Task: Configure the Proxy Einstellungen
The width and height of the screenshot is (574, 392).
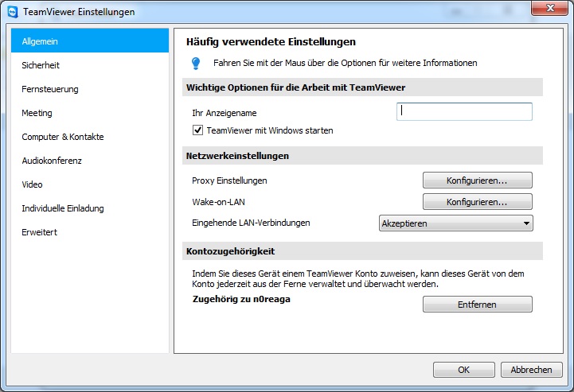Action: [478, 180]
